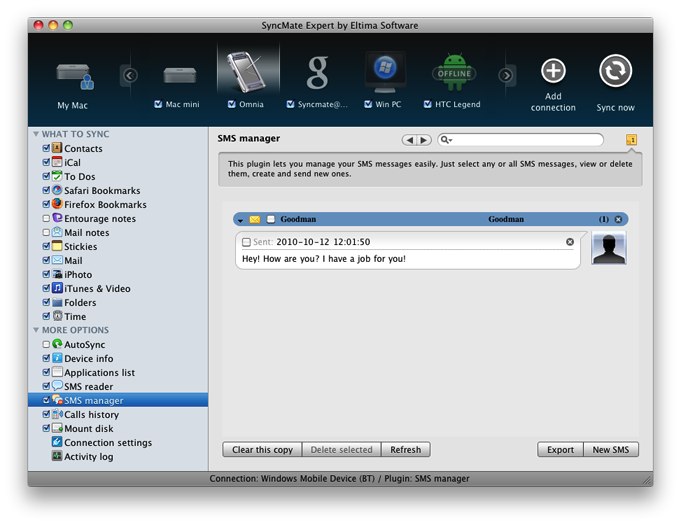Enable the AutoSync checkbox
Viewport: 681px width, 525px height.
46,344
